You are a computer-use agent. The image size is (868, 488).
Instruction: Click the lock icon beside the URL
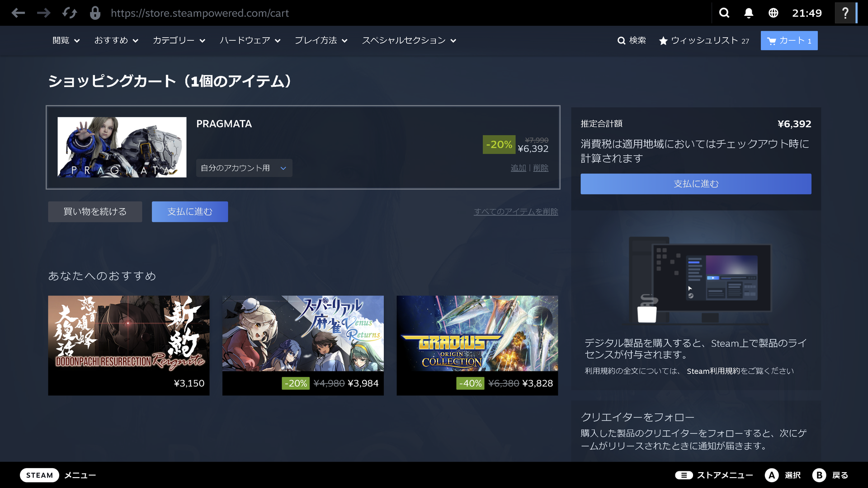[x=95, y=13]
